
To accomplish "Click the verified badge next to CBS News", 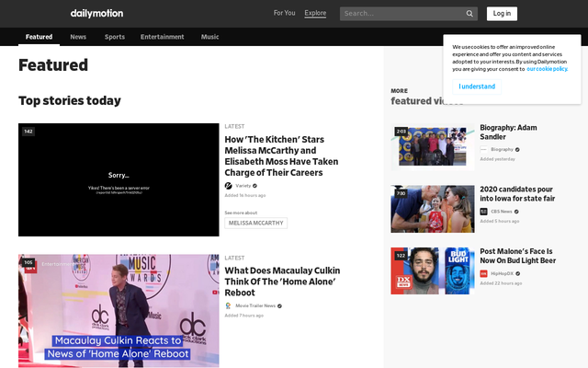I will [x=516, y=212].
